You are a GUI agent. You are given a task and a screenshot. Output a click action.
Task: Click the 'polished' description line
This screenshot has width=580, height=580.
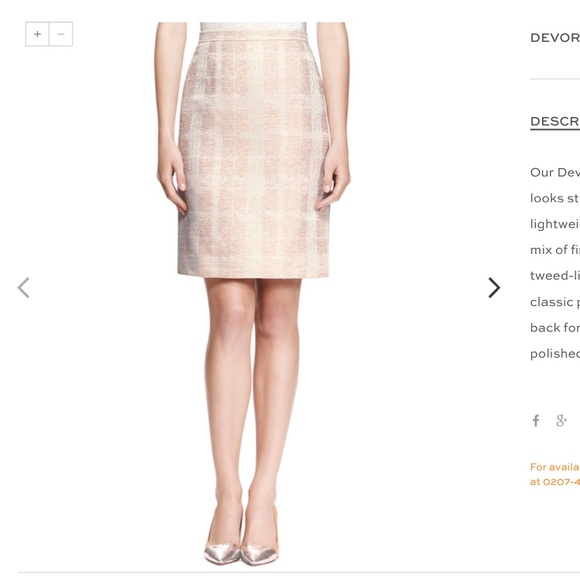pyautogui.click(x=555, y=354)
